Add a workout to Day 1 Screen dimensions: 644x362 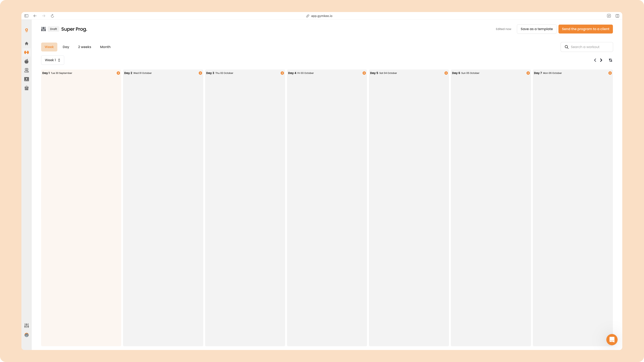point(118,73)
